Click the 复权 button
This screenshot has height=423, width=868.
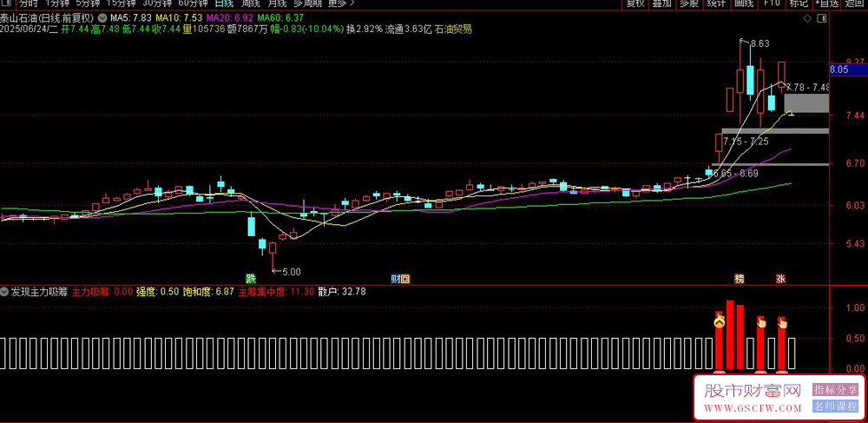pos(635,3)
